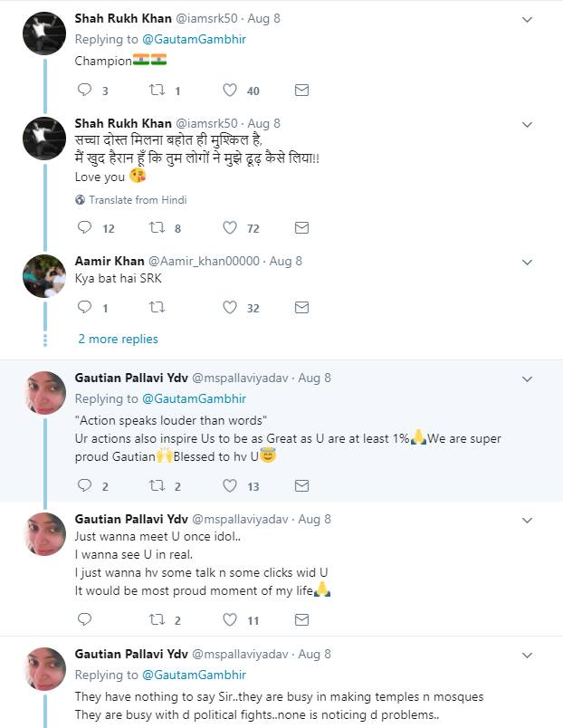Retweet the "Champion" tweet by Shah Rukh Khan
Image resolution: width=563 pixels, height=728 pixels.
[156, 91]
